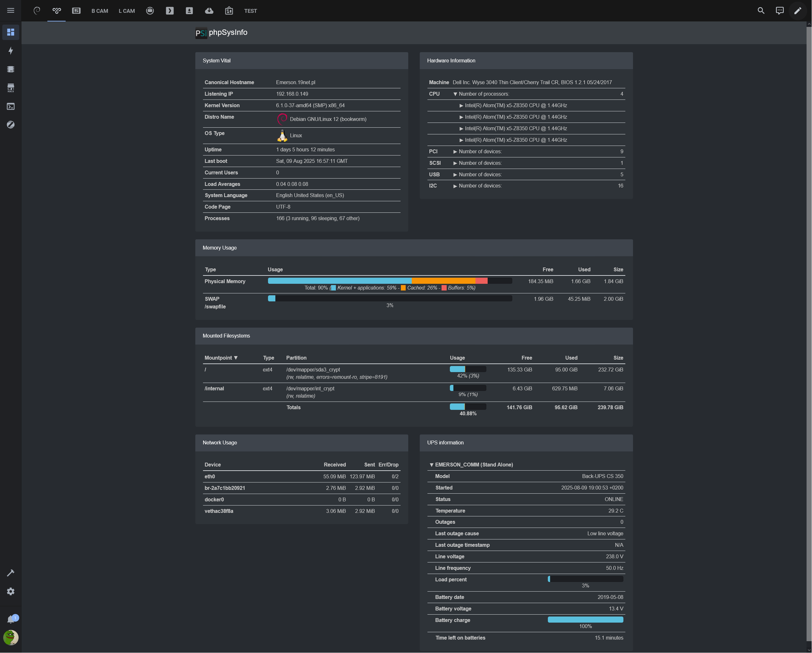Click the notifications bell icon
Image resolution: width=812 pixels, height=653 pixels.
(11, 619)
